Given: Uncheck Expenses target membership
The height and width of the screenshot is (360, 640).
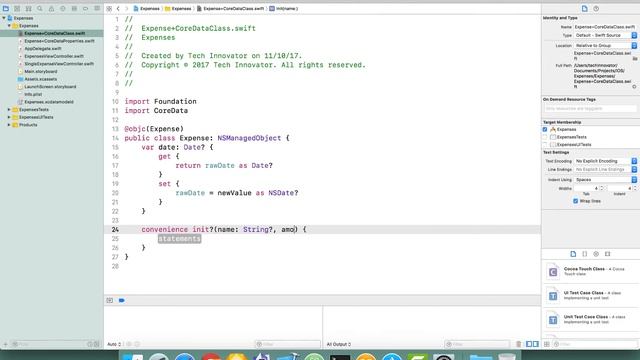Looking at the screenshot, I should [545, 129].
